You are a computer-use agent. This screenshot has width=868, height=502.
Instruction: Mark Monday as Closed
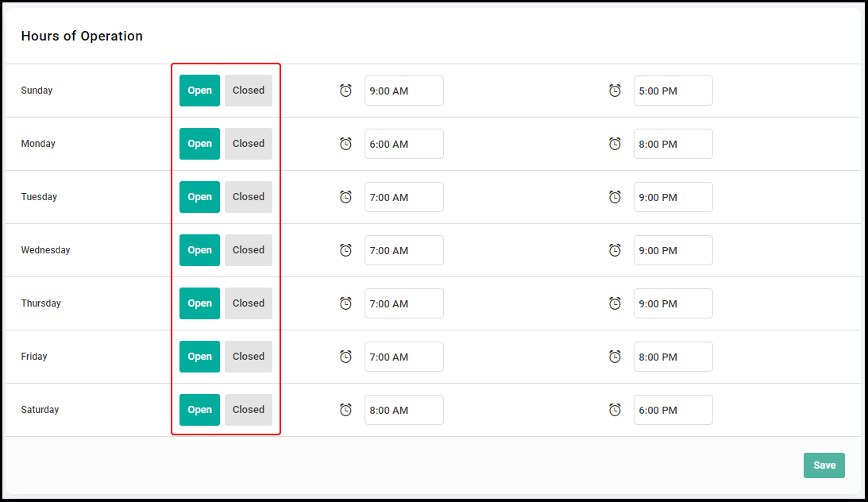[x=249, y=143]
